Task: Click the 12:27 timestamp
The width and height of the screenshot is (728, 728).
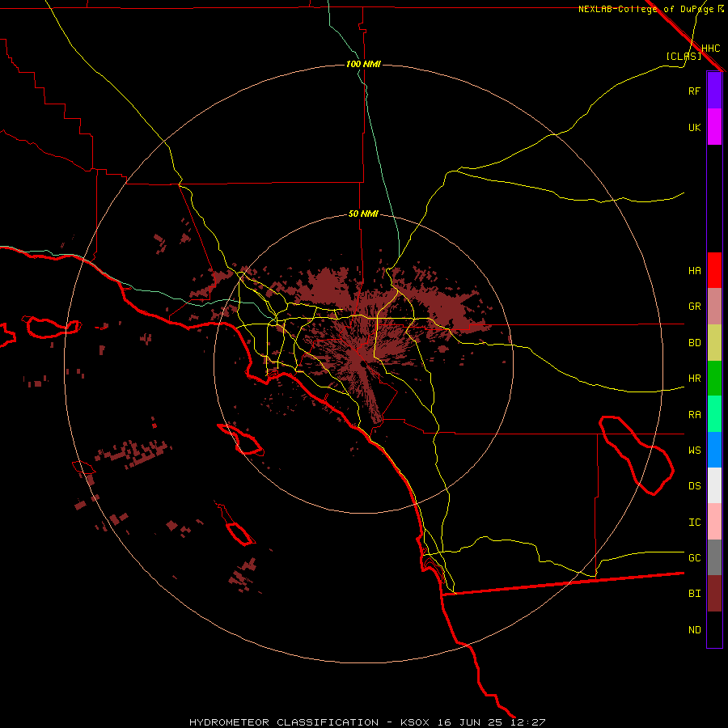Action: 527,722
